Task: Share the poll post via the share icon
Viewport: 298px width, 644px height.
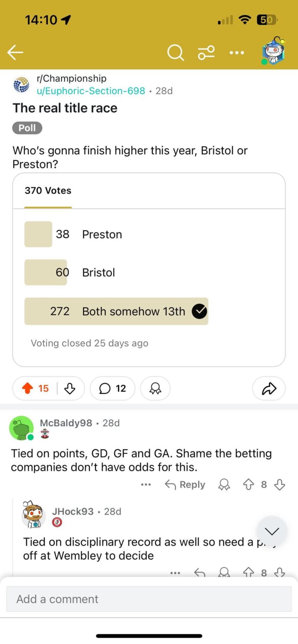Action: [x=269, y=388]
